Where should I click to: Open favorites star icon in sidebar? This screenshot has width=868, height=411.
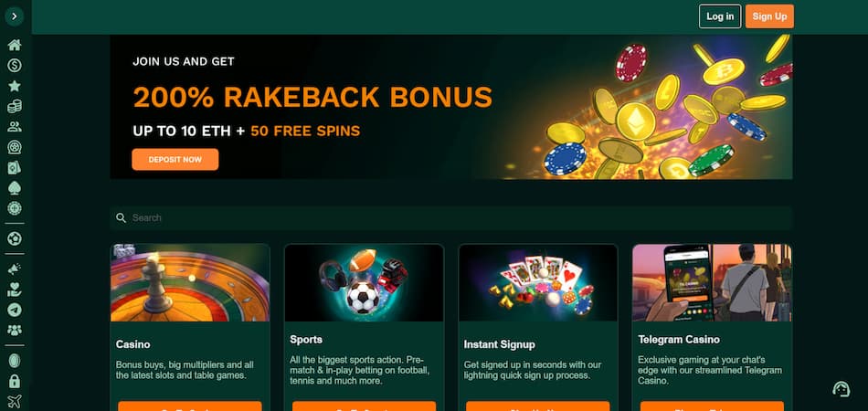click(x=15, y=86)
